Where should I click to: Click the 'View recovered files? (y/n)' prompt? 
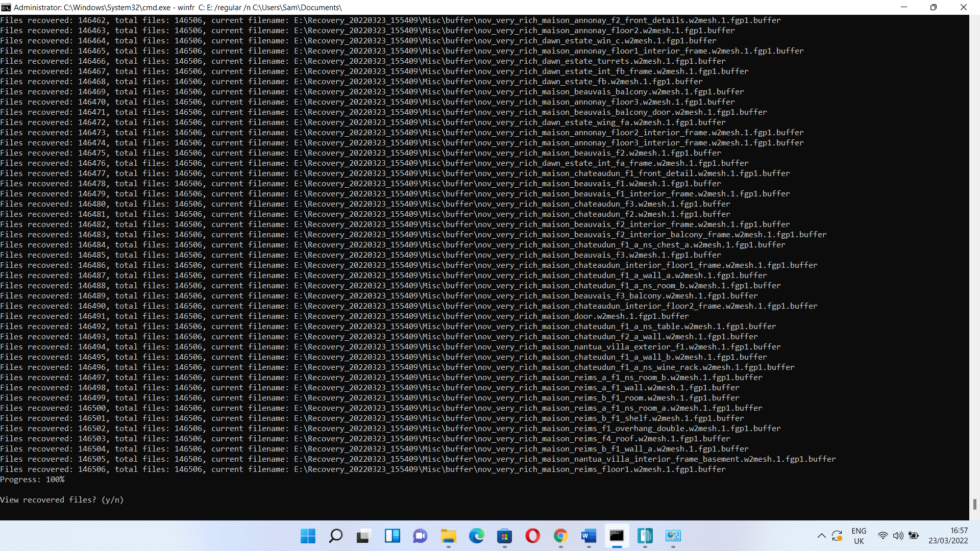(62, 500)
